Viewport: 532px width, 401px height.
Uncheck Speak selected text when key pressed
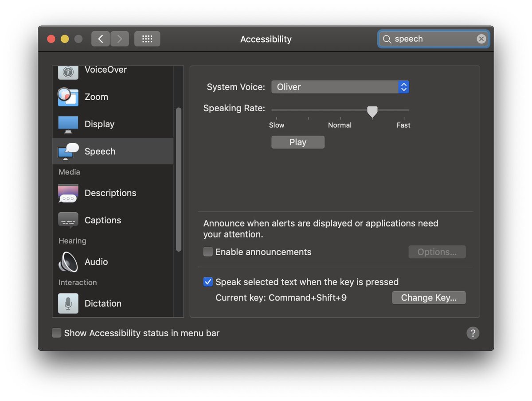[208, 282]
